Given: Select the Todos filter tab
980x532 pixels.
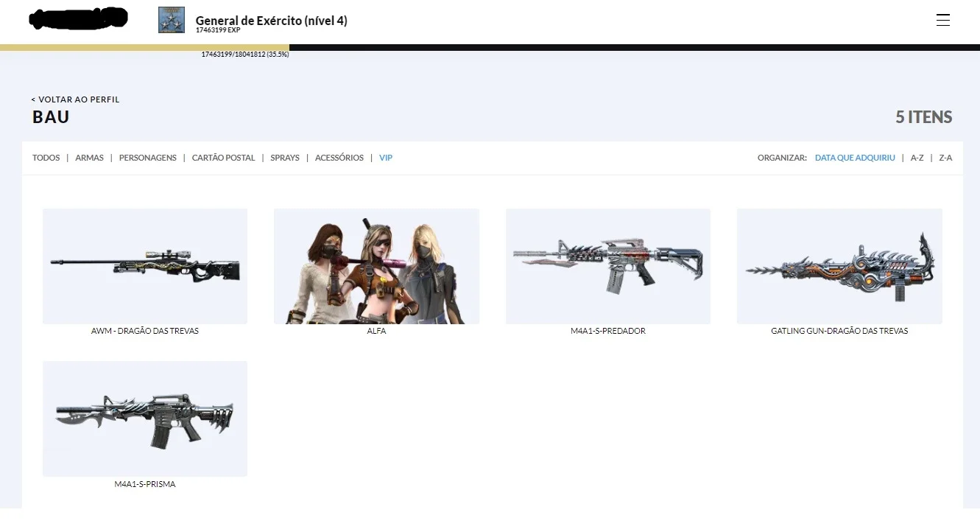Looking at the screenshot, I should coord(46,158).
